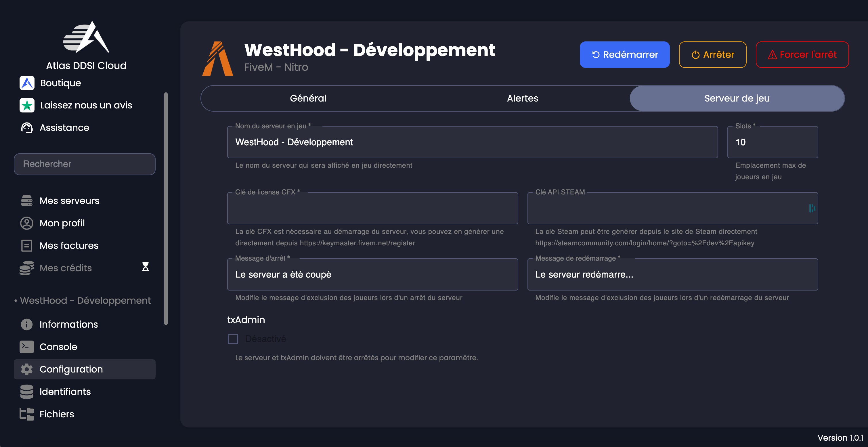Viewport: 868px width, 447px height.
Task: Click the 'Version 1.0.1' text
Action: click(x=840, y=438)
